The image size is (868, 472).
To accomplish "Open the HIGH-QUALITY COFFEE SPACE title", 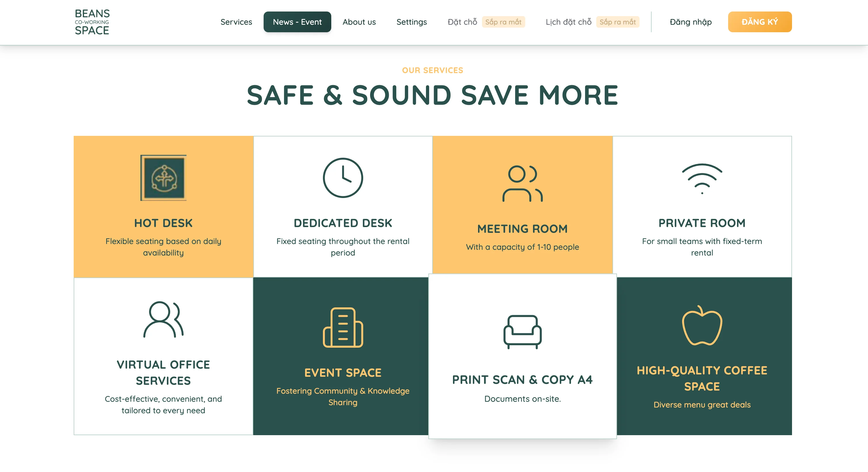I will click(702, 378).
